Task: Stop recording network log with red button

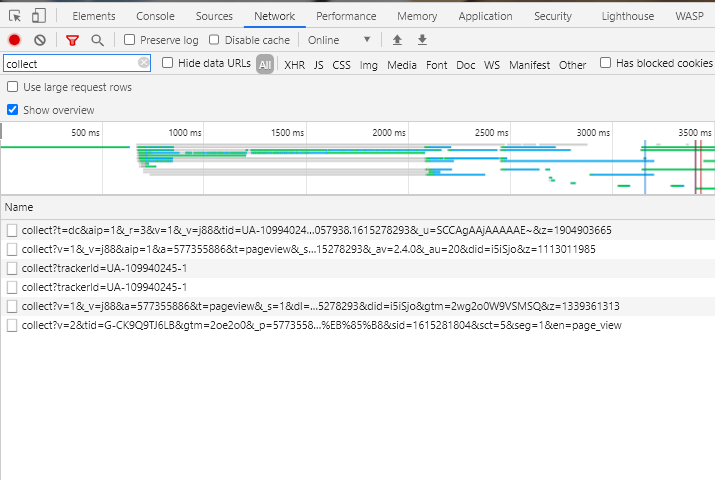Action: (15, 40)
